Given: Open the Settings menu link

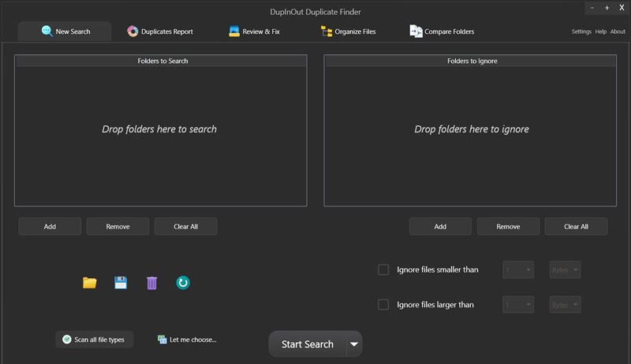Looking at the screenshot, I should [x=581, y=32].
